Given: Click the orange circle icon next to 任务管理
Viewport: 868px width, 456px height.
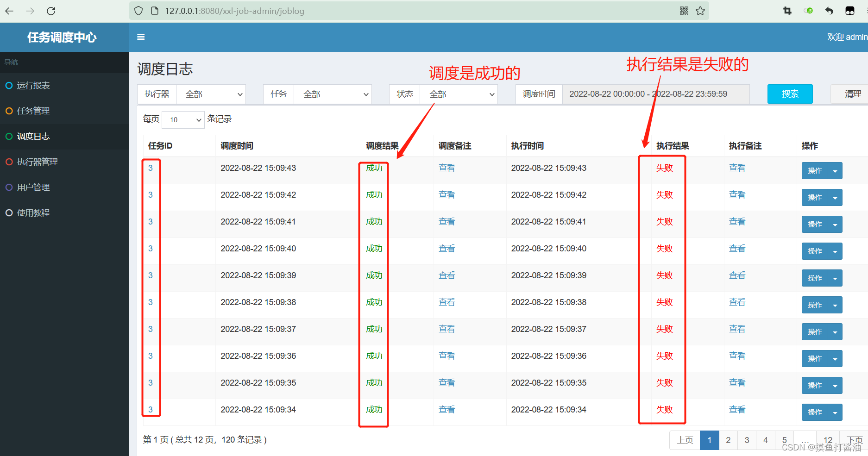Looking at the screenshot, I should click(9, 111).
